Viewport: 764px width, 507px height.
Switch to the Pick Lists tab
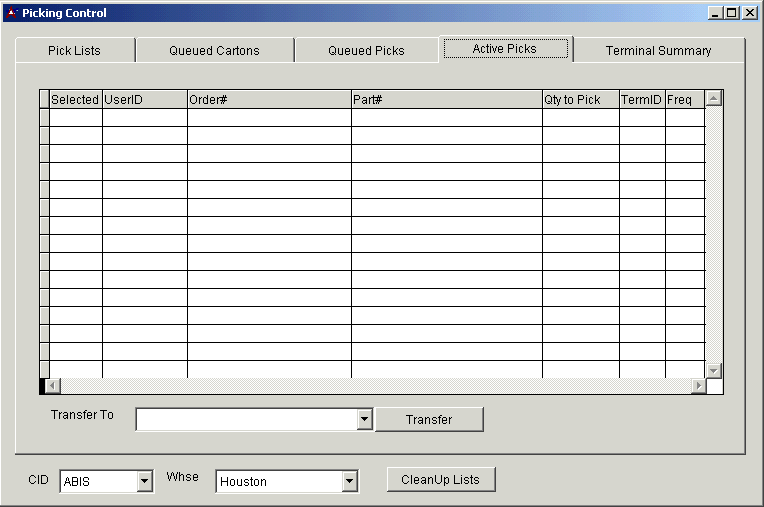point(75,50)
